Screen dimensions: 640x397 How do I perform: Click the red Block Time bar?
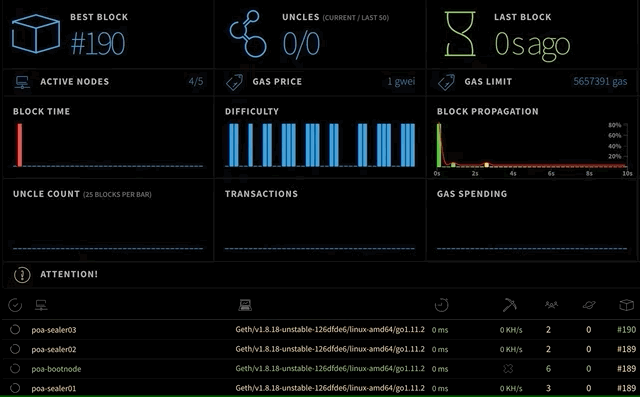(20, 145)
